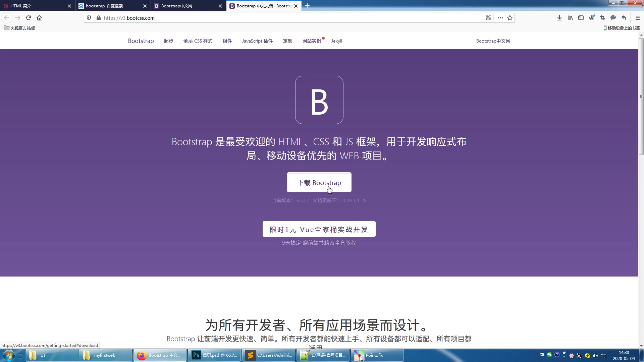Bookmark this page with the star icon
The height and width of the screenshot is (362, 644).
click(510, 18)
